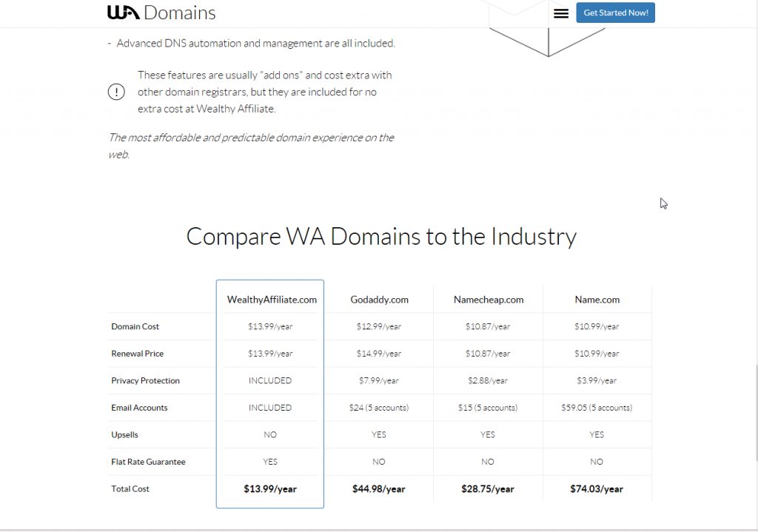Click the WA Domains logo
Viewport: 758px width, 532px height.
click(x=161, y=13)
